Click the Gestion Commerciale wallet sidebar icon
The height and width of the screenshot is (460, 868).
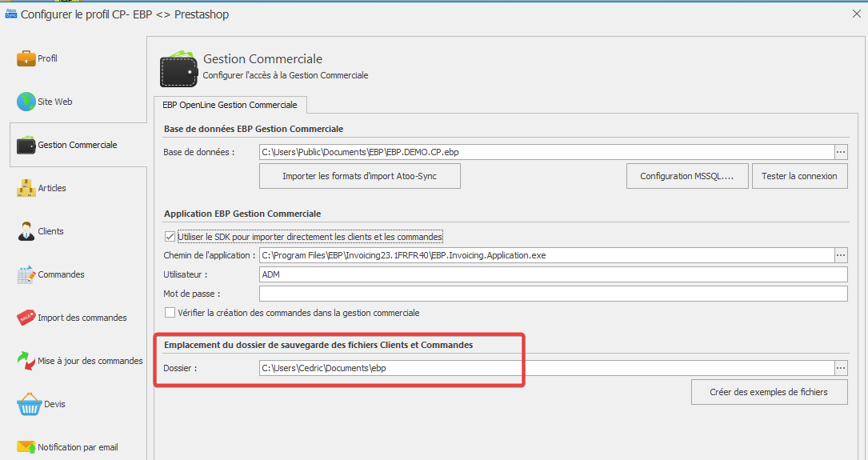[26, 145]
